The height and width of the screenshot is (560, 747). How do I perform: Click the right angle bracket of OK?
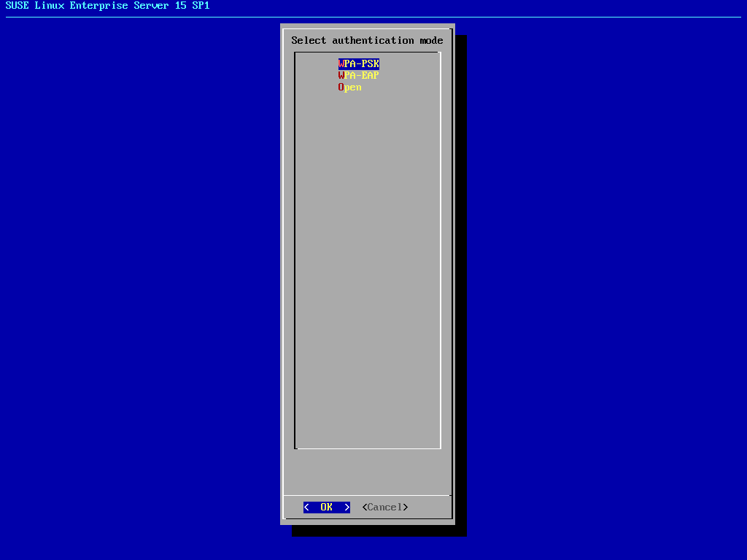point(347,507)
